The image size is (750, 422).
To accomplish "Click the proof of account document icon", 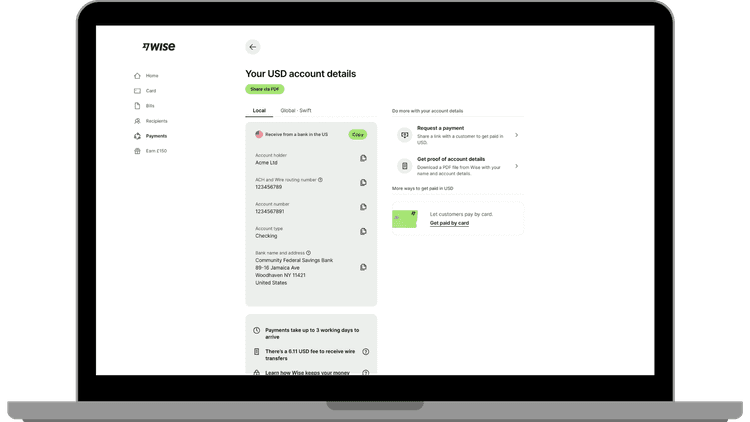I will [405, 166].
